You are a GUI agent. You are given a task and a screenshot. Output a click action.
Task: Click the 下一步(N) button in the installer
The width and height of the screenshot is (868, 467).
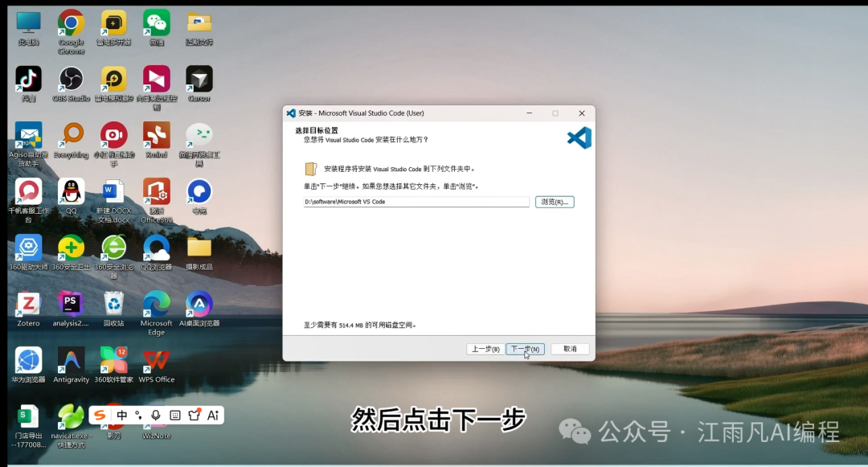click(x=525, y=349)
